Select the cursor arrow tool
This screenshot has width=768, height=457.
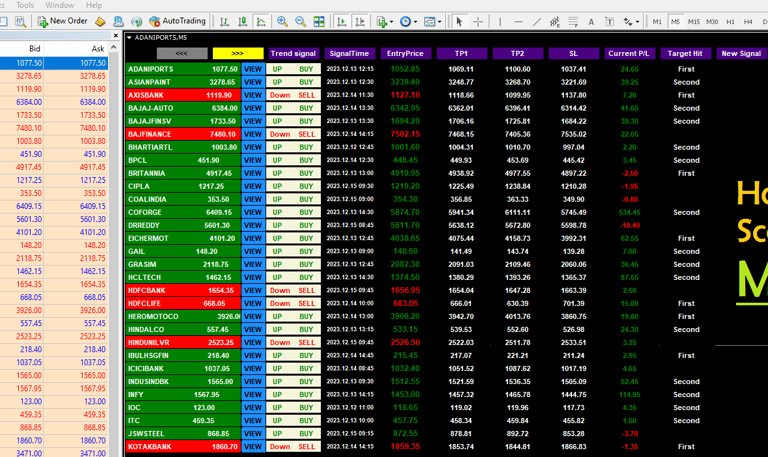coord(459,22)
